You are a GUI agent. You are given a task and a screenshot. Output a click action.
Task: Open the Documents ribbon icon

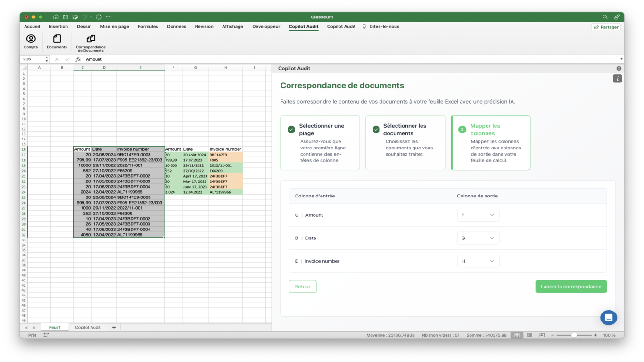pos(57,41)
